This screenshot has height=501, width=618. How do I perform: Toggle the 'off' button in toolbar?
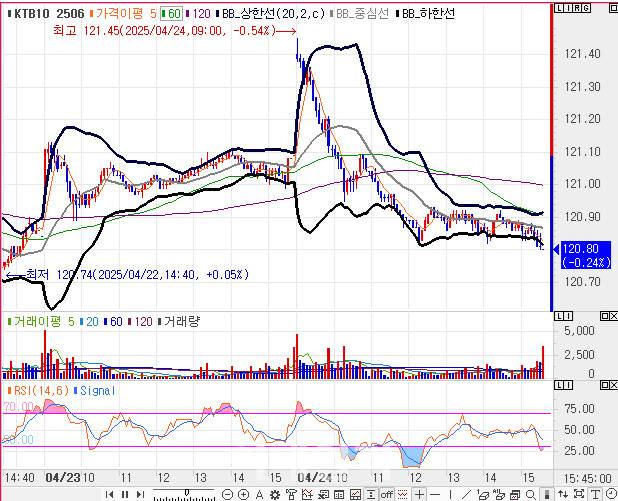pos(386,494)
